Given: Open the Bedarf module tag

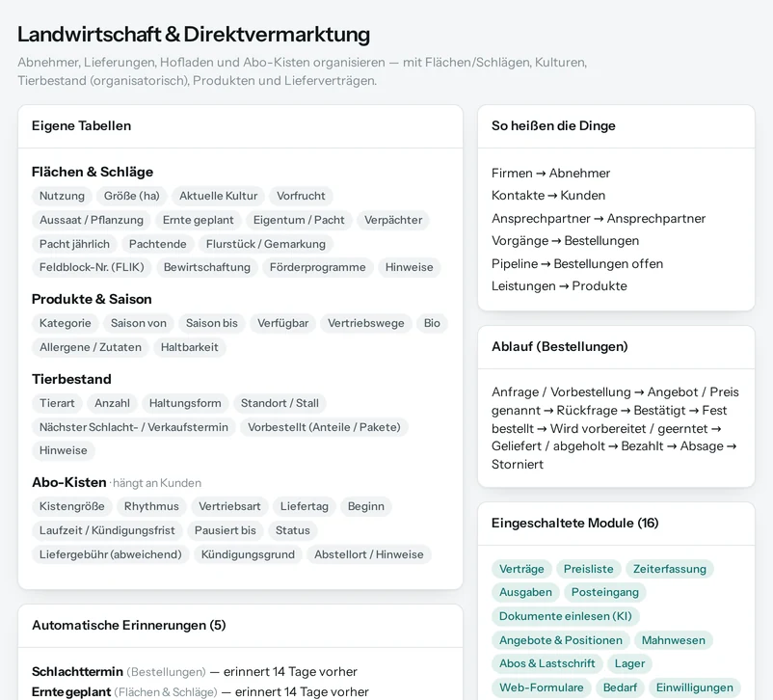Looking at the screenshot, I should pos(620,687).
